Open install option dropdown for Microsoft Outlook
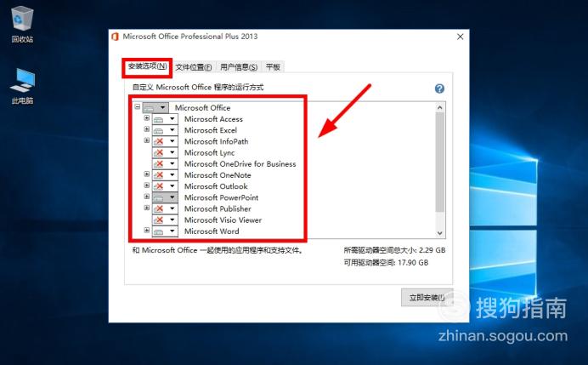 coord(172,186)
